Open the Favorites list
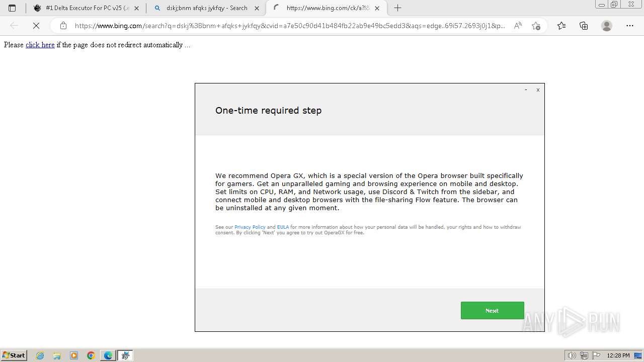Screen dimensions: 644x362 point(561,26)
